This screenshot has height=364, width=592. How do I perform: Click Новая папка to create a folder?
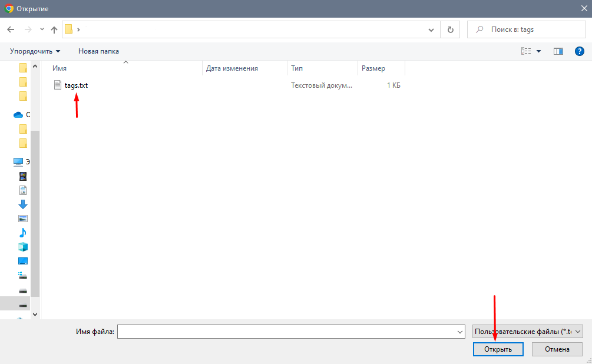(98, 51)
